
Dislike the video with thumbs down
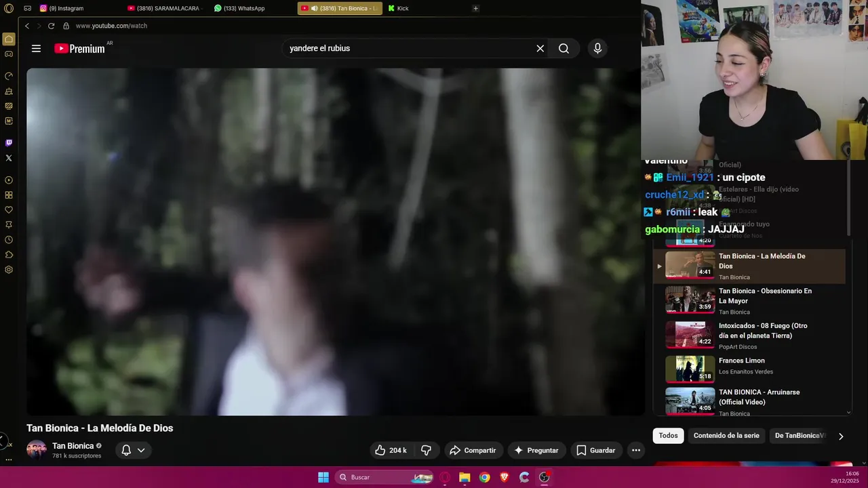coord(426,450)
